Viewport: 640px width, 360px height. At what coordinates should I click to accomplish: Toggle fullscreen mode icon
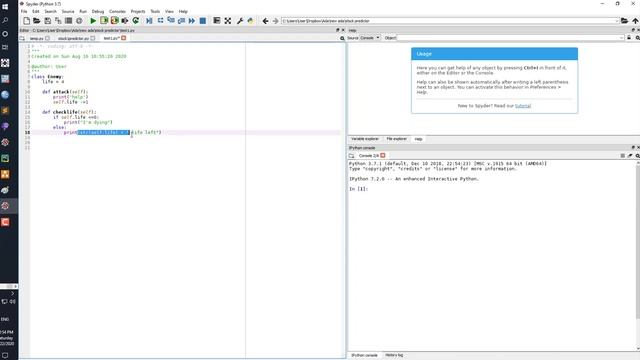click(228, 21)
